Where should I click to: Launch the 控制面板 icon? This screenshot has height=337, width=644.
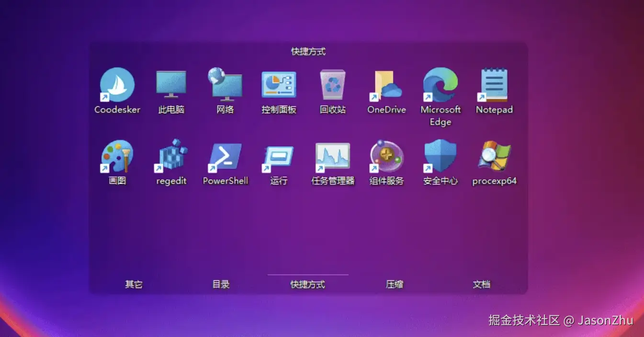[x=279, y=85]
